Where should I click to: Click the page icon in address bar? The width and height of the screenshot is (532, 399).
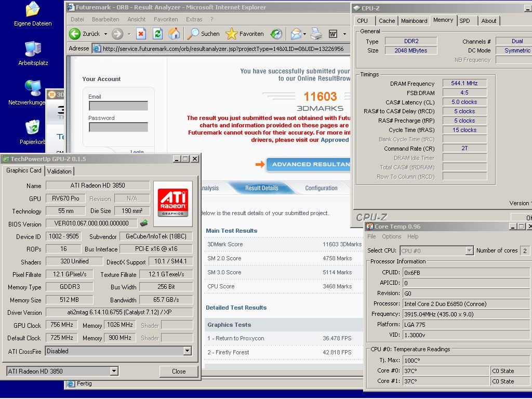[x=97, y=48]
